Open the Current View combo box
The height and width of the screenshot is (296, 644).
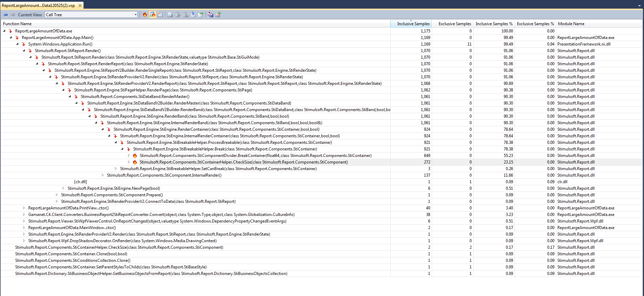pos(91,14)
